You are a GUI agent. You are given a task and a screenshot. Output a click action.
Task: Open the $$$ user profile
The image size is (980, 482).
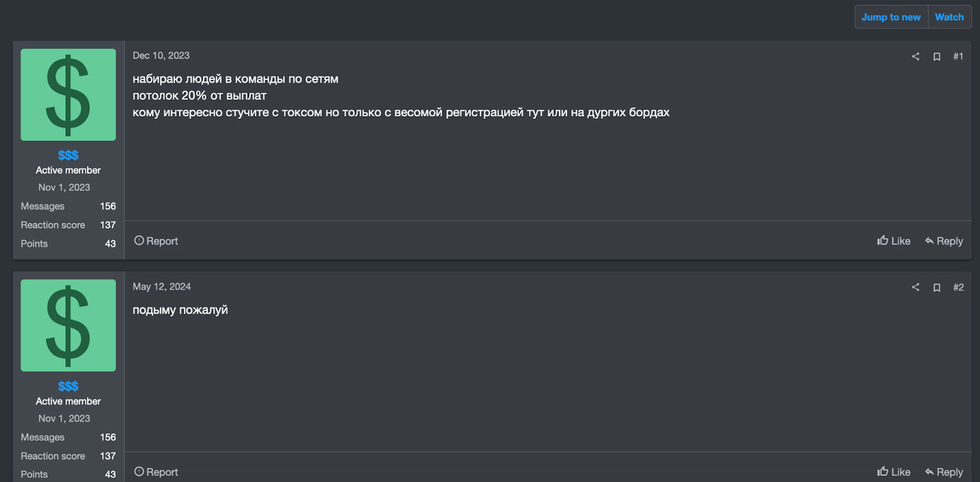(67, 154)
